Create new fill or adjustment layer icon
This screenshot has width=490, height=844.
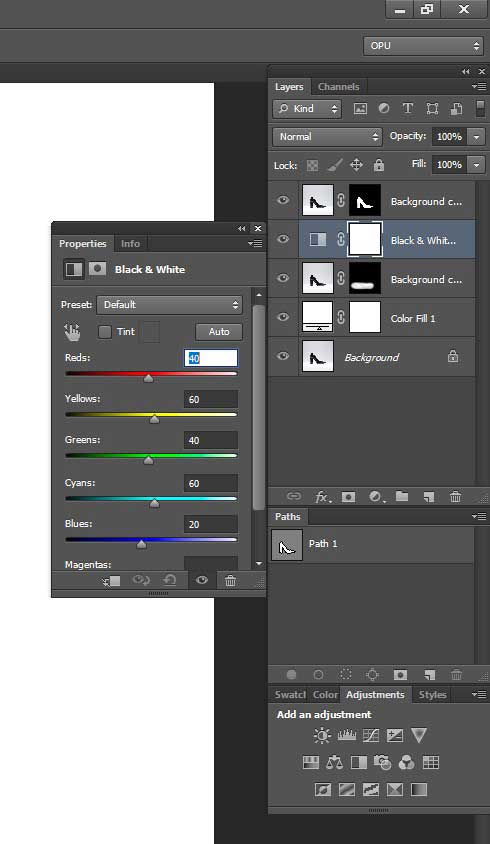tap(376, 497)
